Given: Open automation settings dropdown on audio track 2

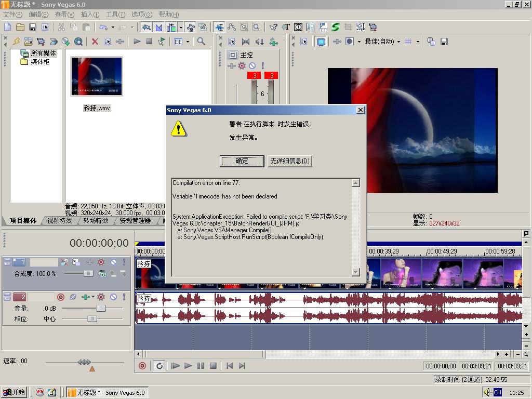Looking at the screenshot, I should [93, 297].
